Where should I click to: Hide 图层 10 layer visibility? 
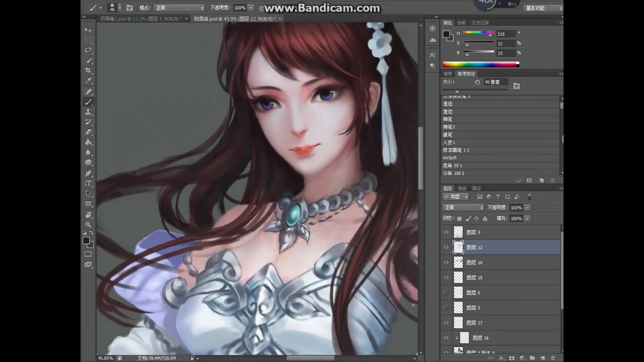pos(446,262)
